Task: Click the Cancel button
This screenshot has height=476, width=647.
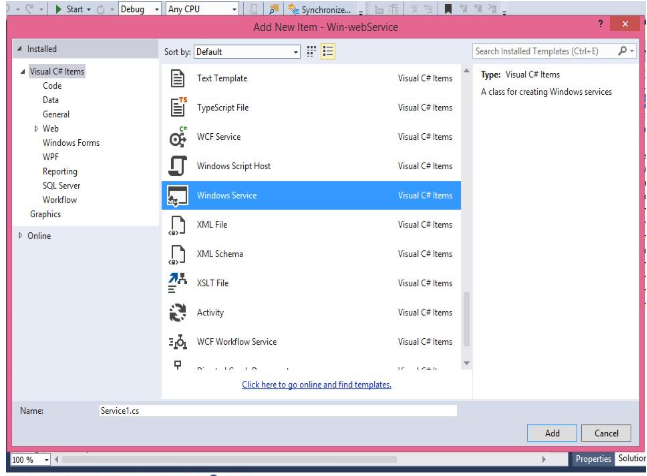Action: [x=606, y=433]
